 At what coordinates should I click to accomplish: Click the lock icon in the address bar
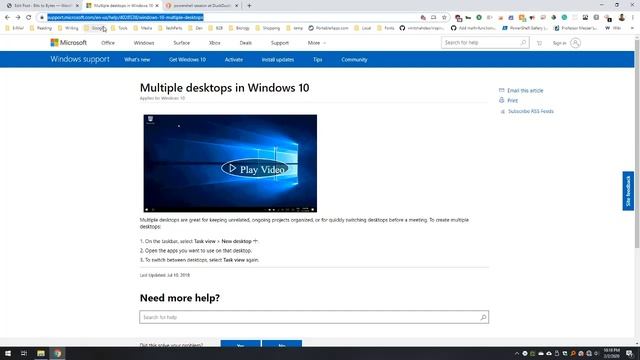42,18
